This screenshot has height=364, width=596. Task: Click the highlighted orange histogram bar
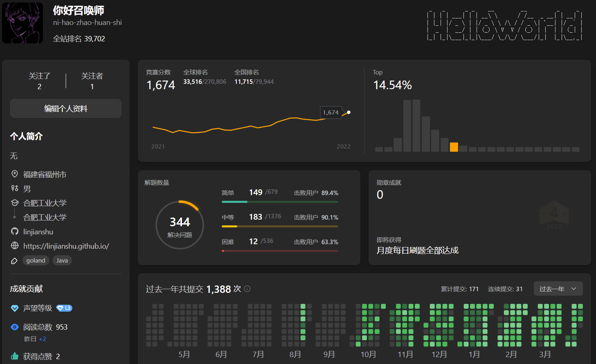point(454,147)
